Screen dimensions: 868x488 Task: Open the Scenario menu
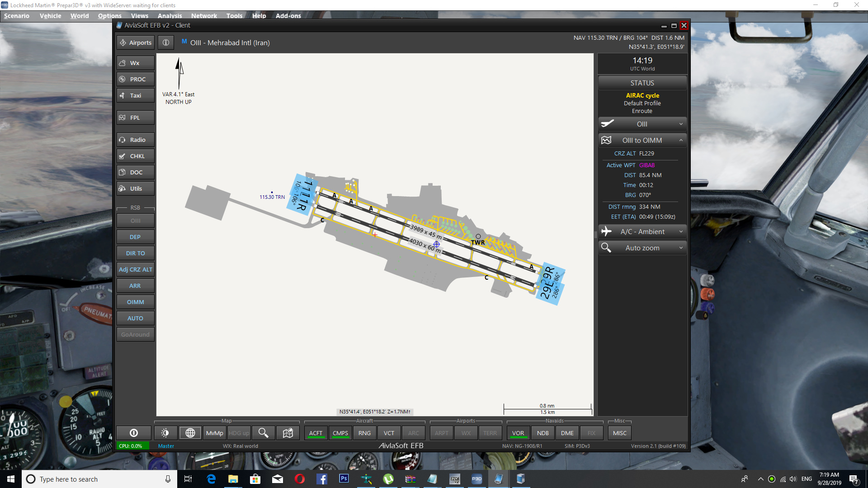tap(17, 16)
